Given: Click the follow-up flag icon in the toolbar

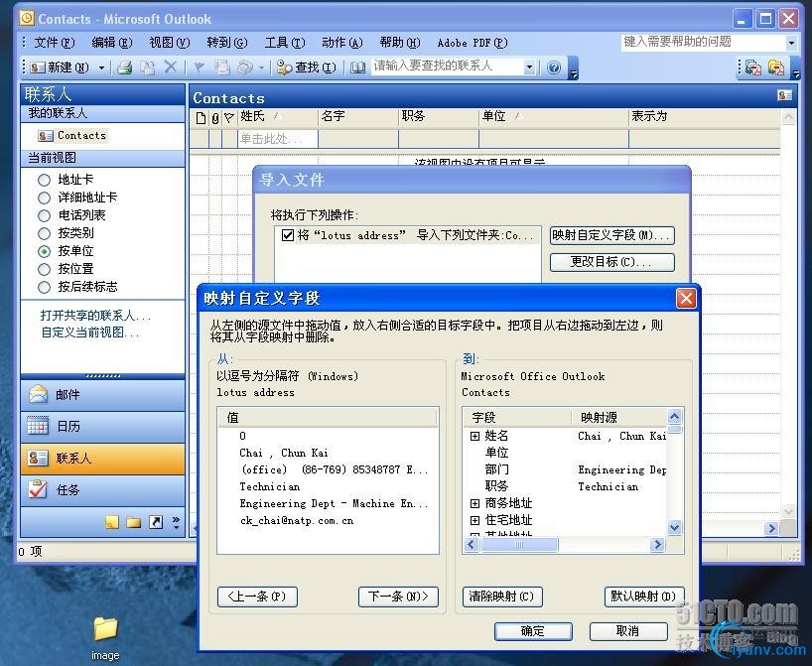Looking at the screenshot, I should tap(199, 67).
